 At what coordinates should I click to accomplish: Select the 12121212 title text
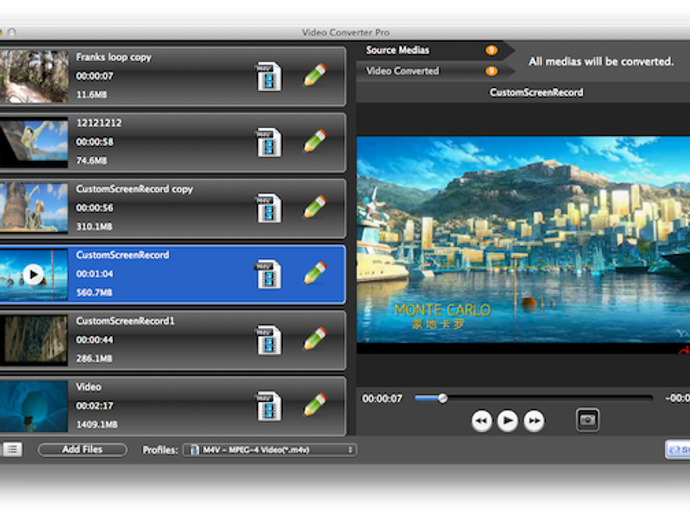[x=99, y=123]
